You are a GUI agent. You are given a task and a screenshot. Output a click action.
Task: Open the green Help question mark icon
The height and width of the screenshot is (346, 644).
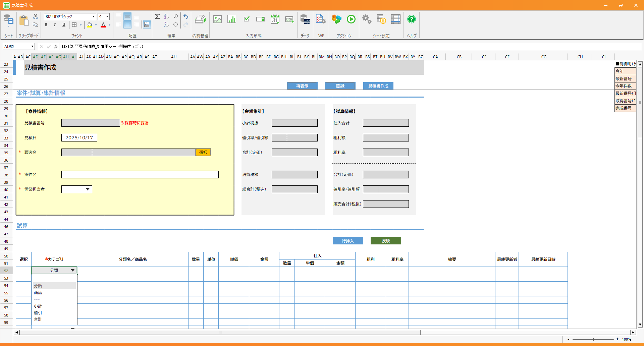411,19
